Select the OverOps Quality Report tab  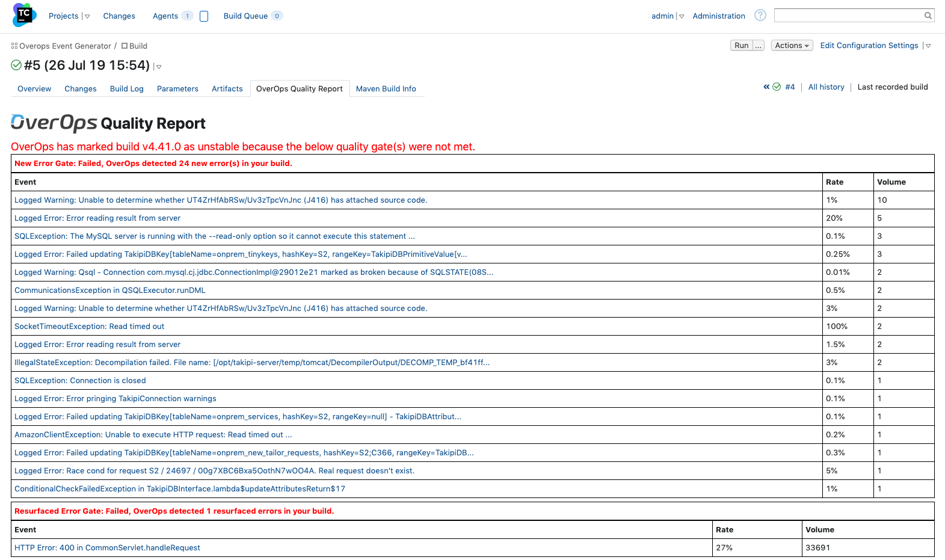click(x=300, y=88)
